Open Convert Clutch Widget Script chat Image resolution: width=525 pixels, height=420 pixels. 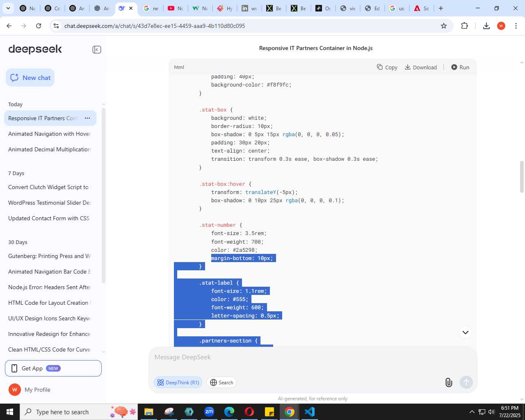(x=50, y=187)
